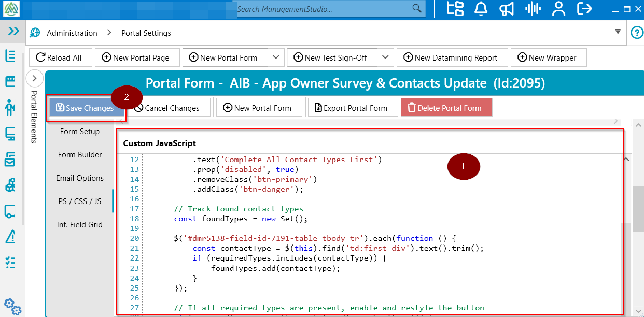Open the users/people module icon in sidebar

click(x=10, y=107)
